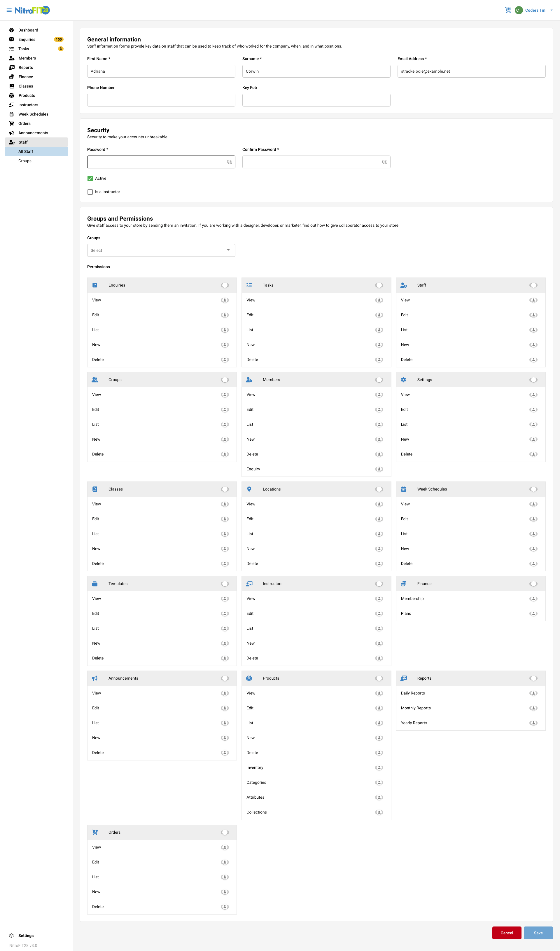The image size is (560, 951).
Task: Click the Settings gear icon at sidebar bottom
Action: [x=12, y=936]
